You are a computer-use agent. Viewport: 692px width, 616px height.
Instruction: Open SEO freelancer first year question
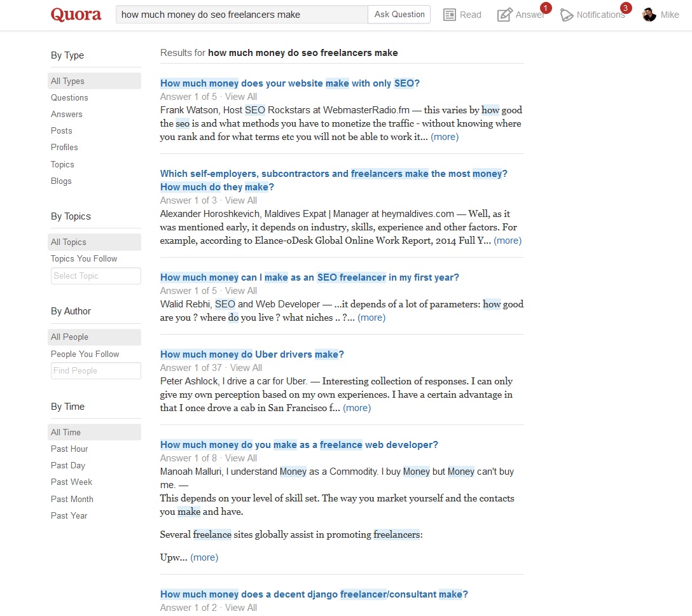tap(309, 277)
